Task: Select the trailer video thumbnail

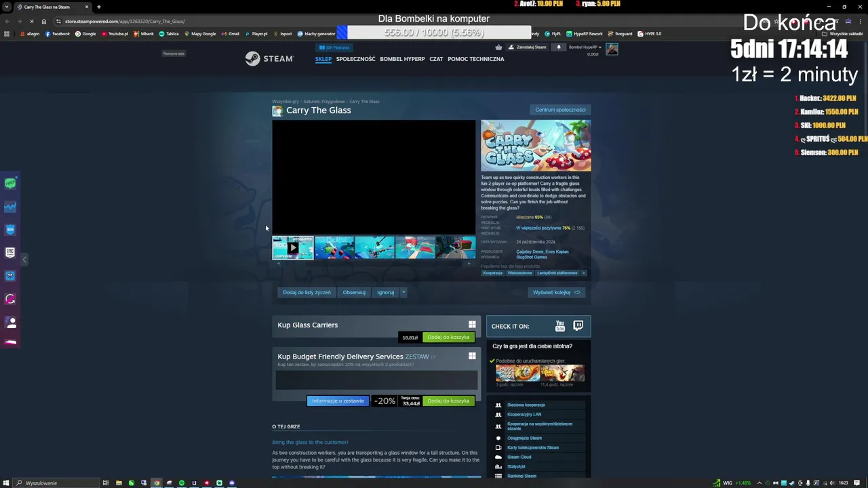Action: point(293,247)
